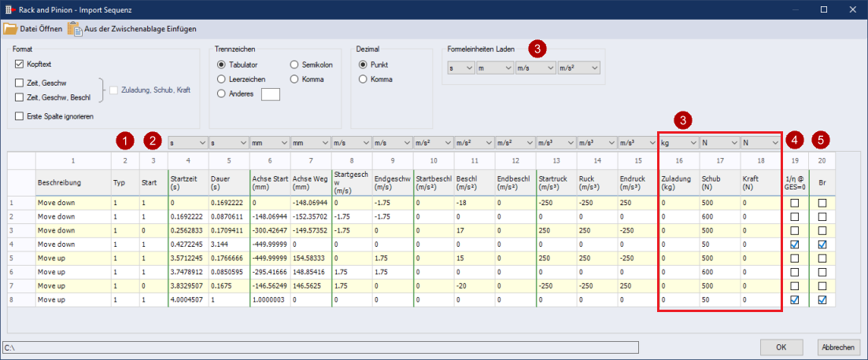
Task: Click the Datei Öffnen folder icon
Action: [x=10, y=29]
